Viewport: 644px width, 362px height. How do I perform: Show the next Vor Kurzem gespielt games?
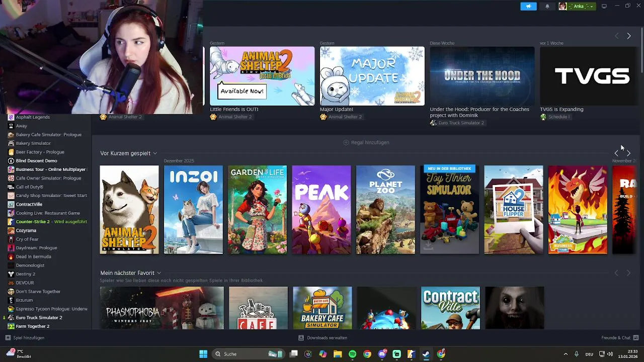point(629,153)
